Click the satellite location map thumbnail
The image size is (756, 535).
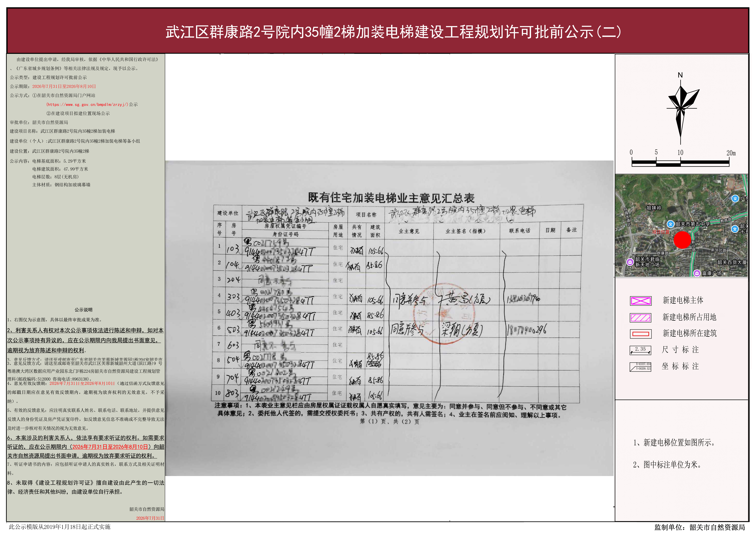[681, 226]
